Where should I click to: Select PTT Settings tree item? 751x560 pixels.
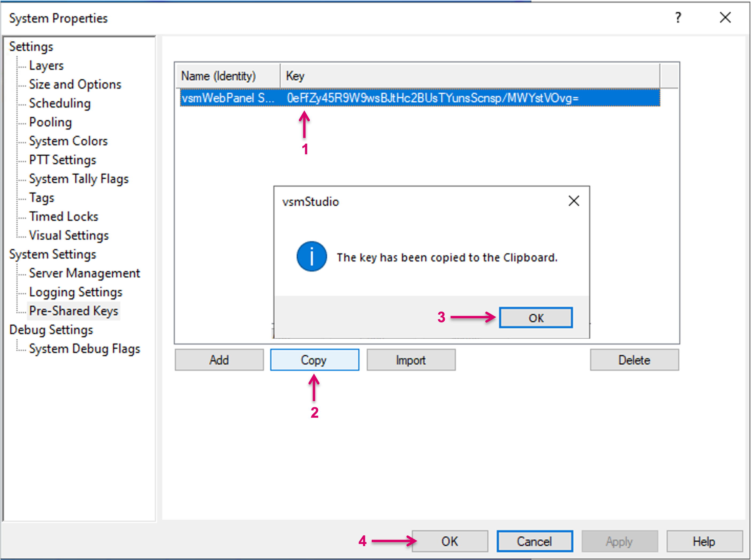pyautogui.click(x=62, y=160)
